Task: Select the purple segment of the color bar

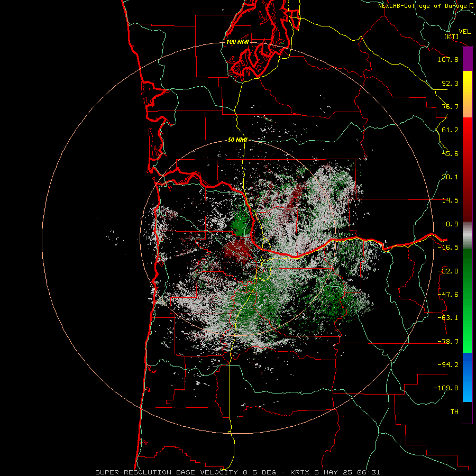Action: [467, 59]
